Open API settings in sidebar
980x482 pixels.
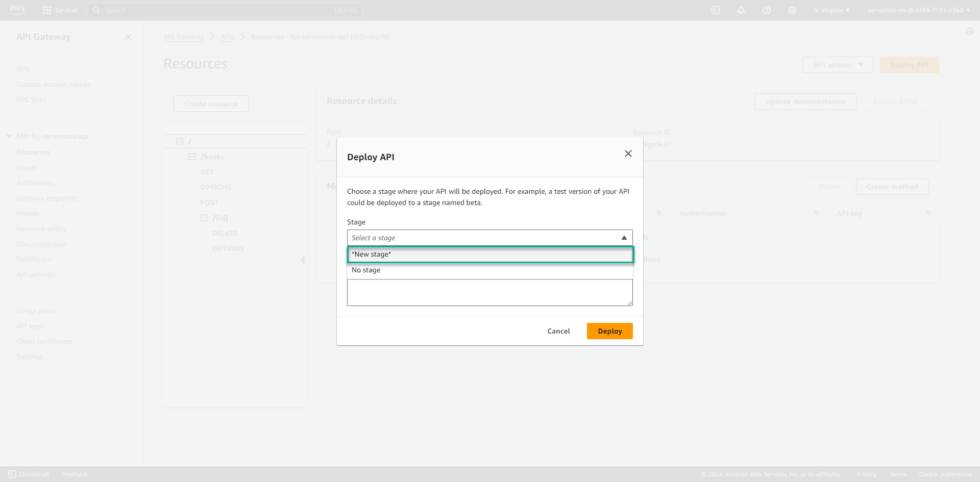point(36,274)
